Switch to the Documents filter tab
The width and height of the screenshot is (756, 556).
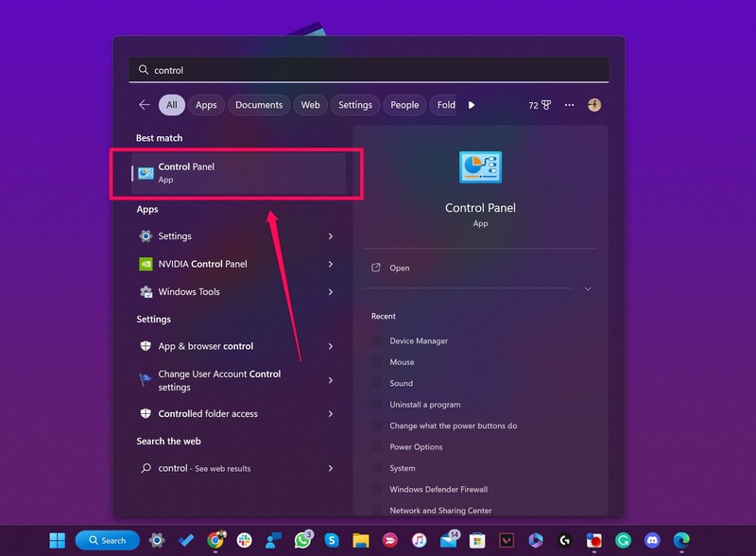(x=258, y=105)
